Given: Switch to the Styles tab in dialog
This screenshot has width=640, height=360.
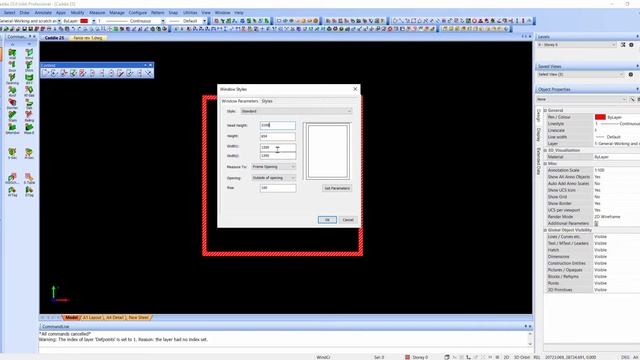Looking at the screenshot, I should 267,101.
